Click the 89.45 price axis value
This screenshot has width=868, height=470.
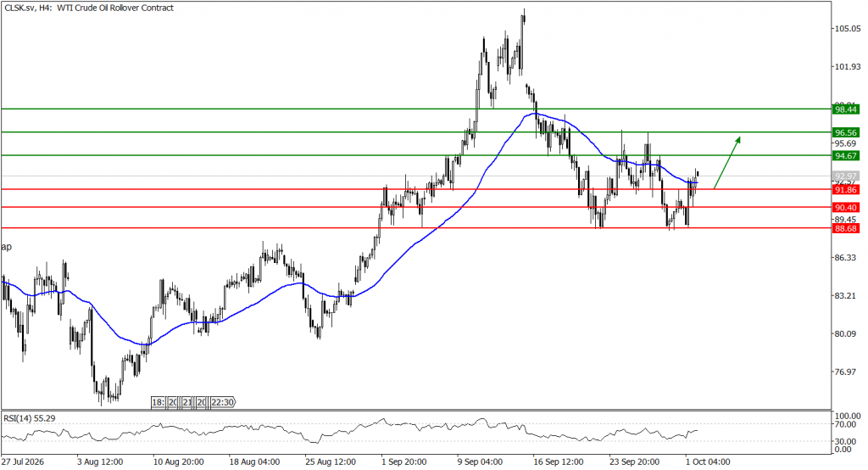pos(846,219)
